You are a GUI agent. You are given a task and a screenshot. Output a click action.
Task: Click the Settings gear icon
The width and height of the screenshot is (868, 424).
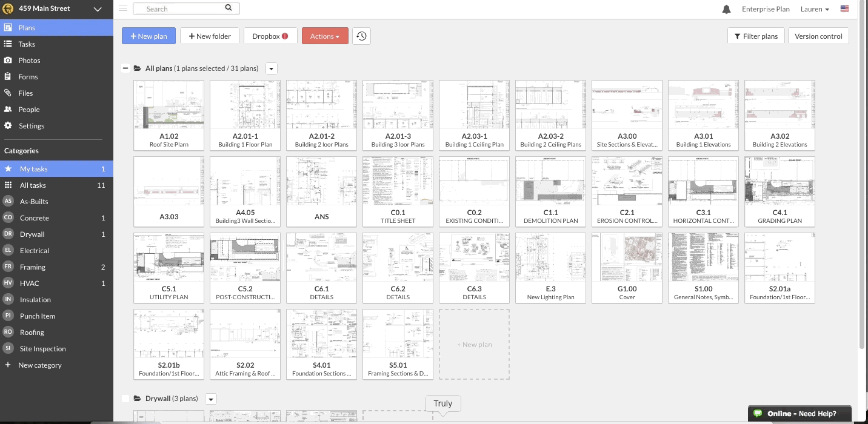coord(8,125)
